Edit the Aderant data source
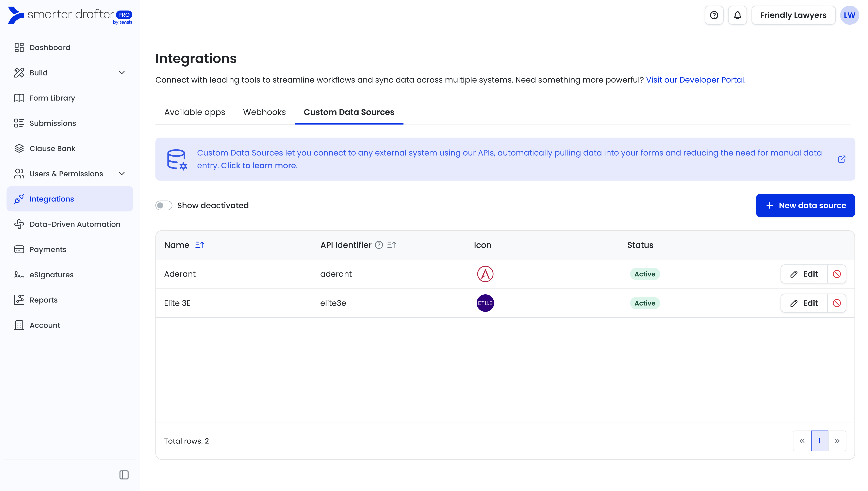 coord(804,274)
